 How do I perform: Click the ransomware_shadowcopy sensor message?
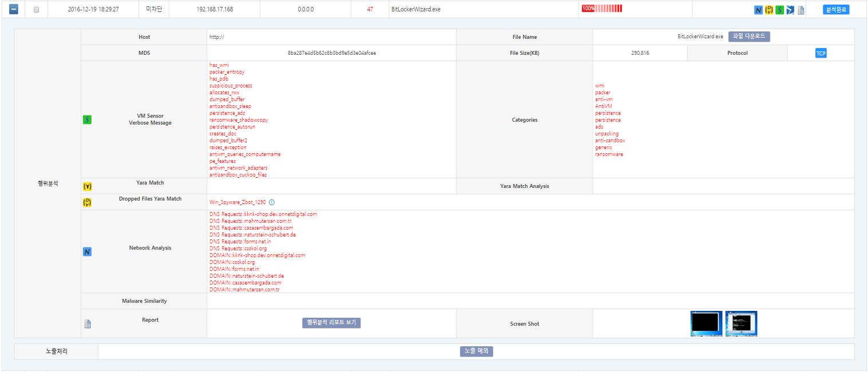[x=239, y=120]
